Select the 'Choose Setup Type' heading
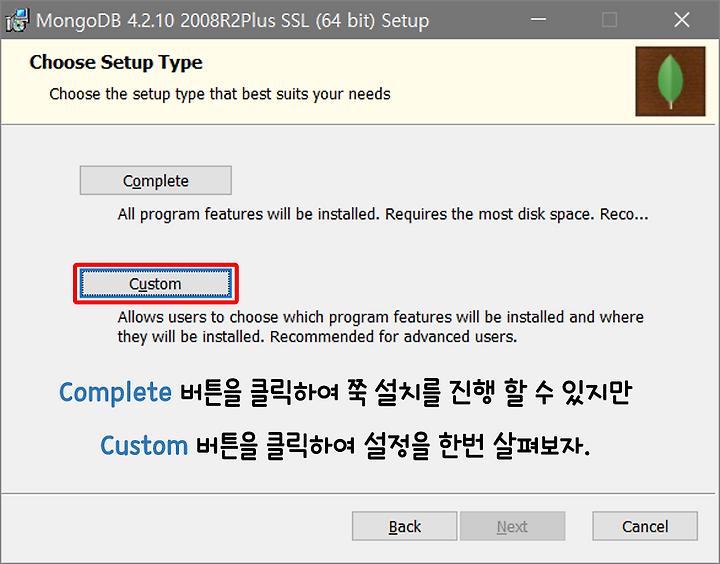 click(x=116, y=62)
